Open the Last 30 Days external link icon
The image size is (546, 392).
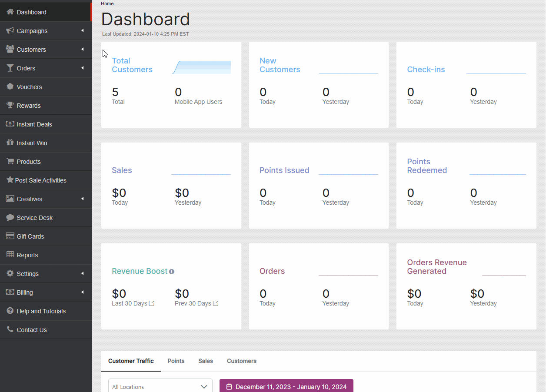152,303
